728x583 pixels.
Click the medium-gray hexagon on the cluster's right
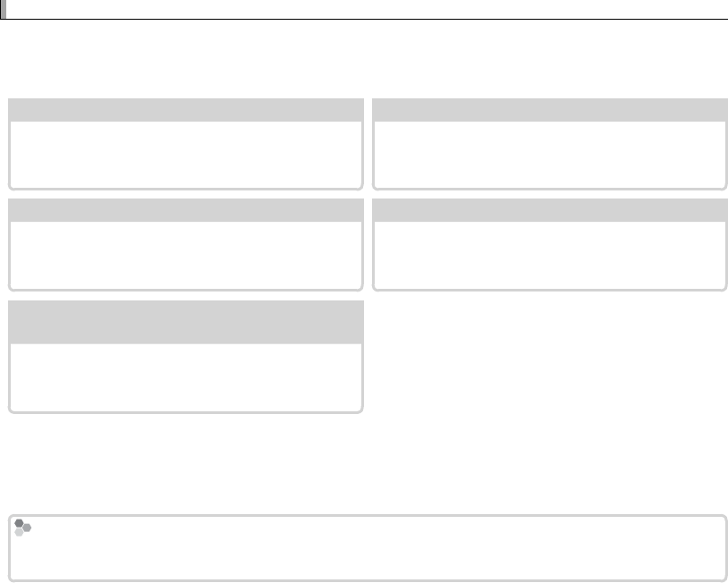point(27,528)
